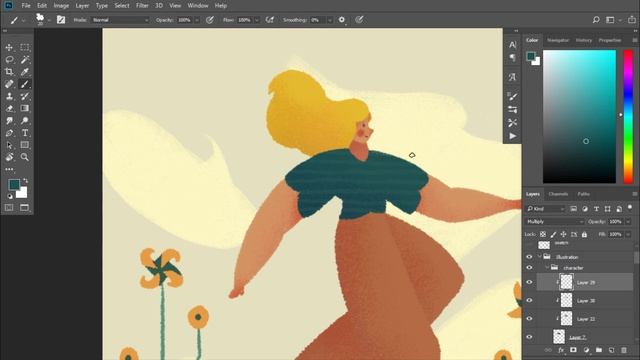Toggle pressure for size in options bar
The height and width of the screenshot is (360, 640).
click(x=359, y=20)
